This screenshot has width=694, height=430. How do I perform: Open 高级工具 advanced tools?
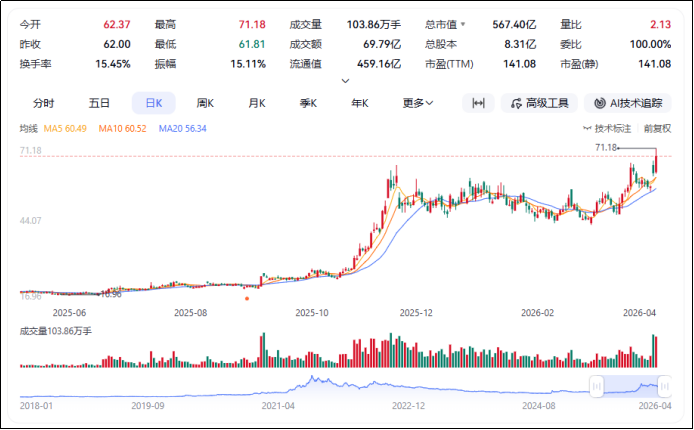pyautogui.click(x=539, y=103)
